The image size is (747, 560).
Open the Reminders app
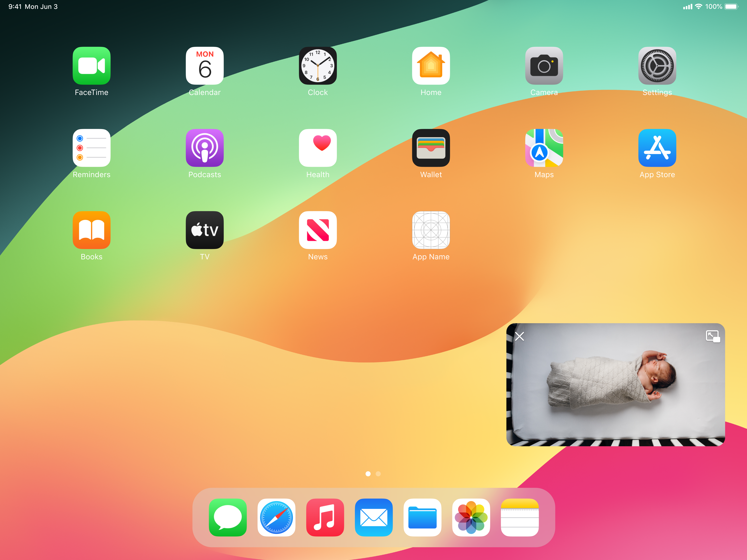coord(92,148)
